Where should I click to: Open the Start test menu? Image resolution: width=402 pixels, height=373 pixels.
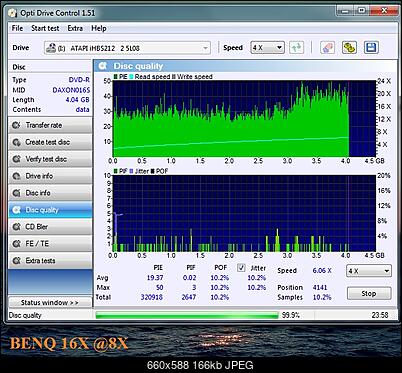click(45, 28)
